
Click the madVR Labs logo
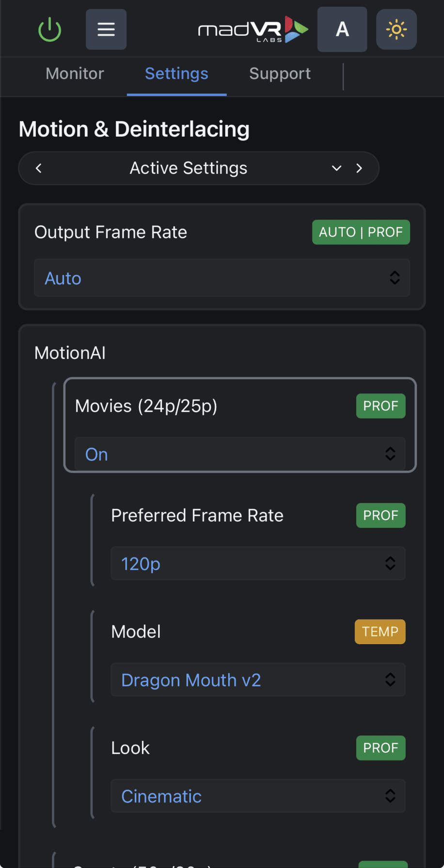click(x=253, y=30)
